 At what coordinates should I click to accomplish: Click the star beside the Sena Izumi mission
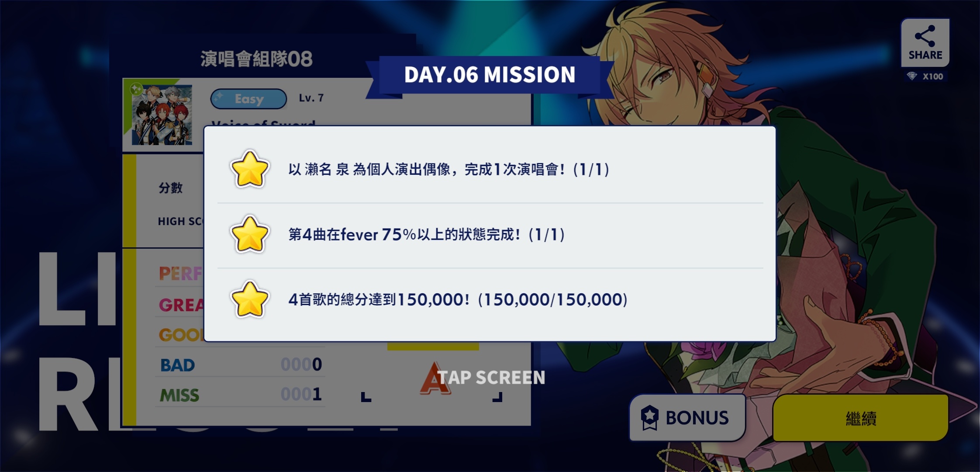coord(249,170)
